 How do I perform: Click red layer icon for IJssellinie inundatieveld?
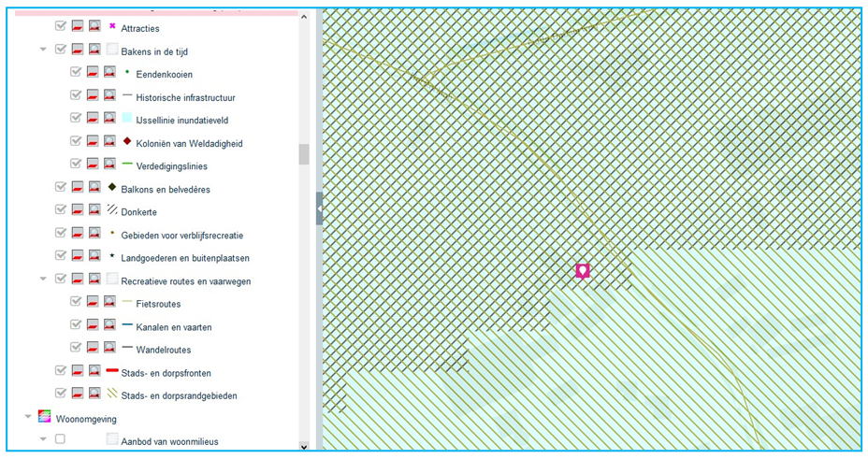93,119
